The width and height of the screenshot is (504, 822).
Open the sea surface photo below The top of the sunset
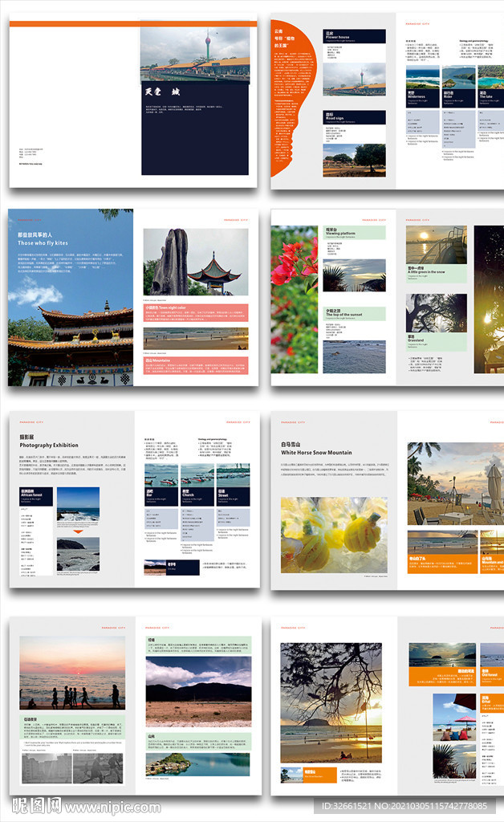pyautogui.click(x=354, y=357)
